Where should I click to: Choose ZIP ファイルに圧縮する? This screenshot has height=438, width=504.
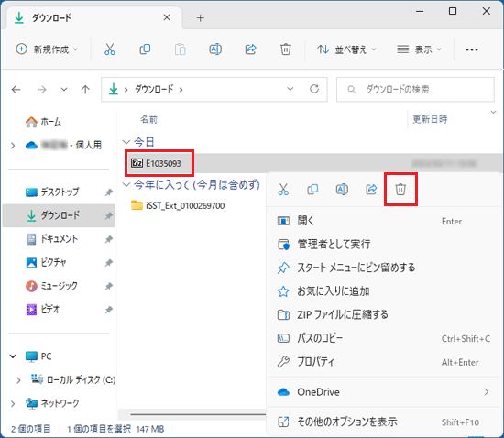(x=384, y=314)
